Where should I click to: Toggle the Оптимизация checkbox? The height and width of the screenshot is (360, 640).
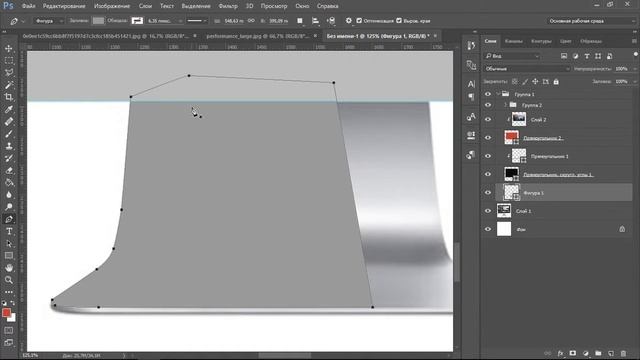click(359, 21)
